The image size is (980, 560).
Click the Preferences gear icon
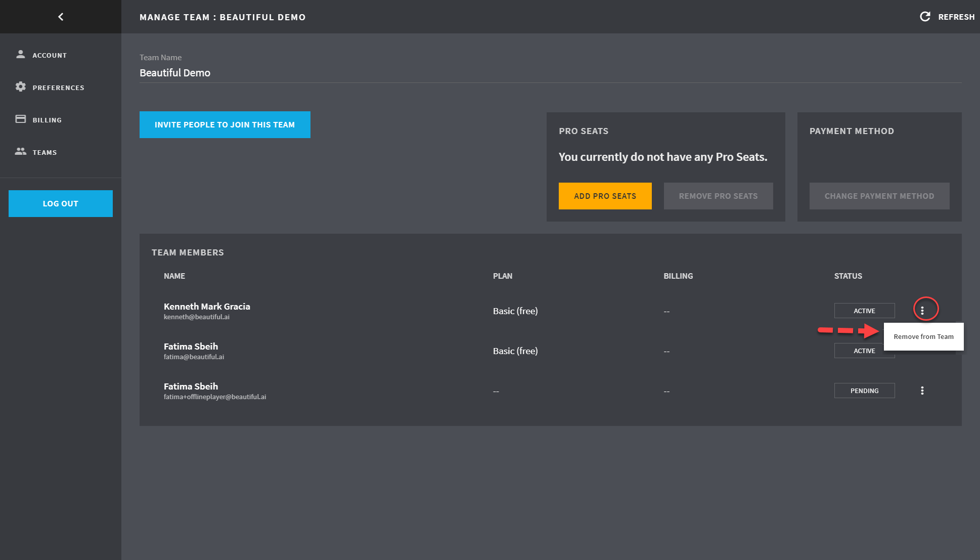20,87
